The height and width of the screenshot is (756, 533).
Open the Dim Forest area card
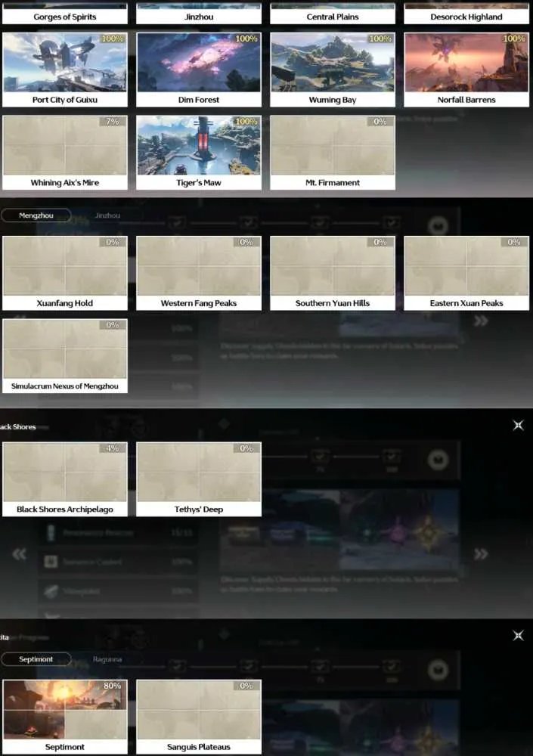199,70
